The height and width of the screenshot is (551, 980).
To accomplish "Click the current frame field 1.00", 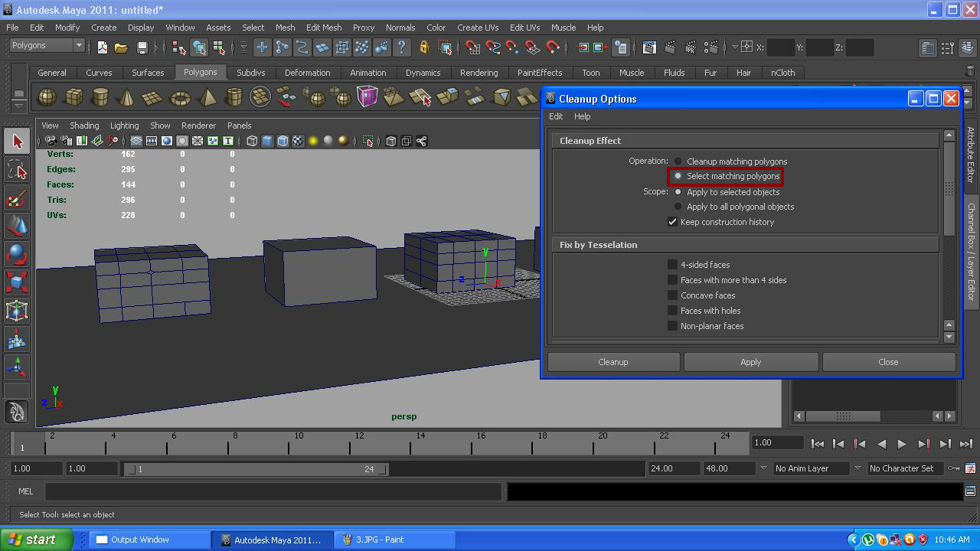I will 778,442.
